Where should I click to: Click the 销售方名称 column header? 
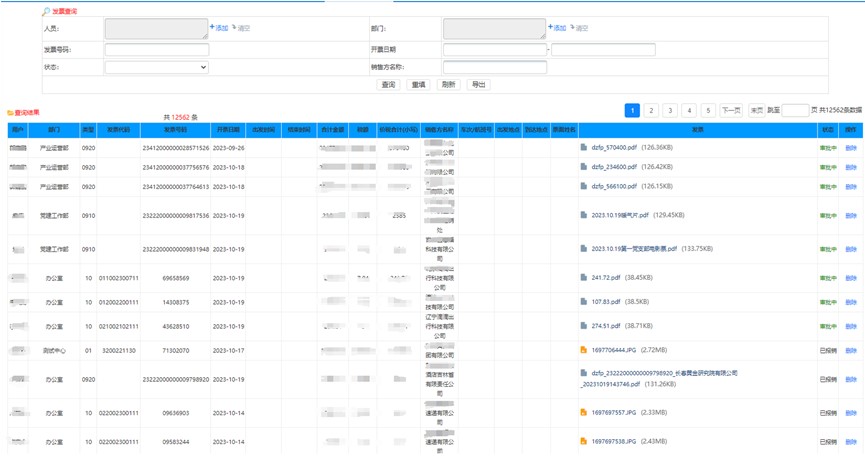tap(439, 130)
